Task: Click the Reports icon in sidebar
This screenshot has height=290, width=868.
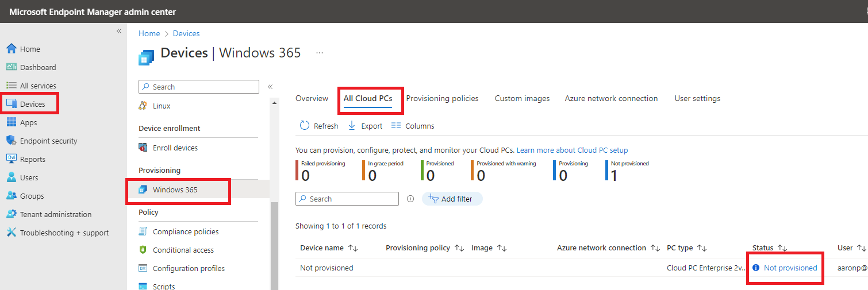Action: coord(11,159)
